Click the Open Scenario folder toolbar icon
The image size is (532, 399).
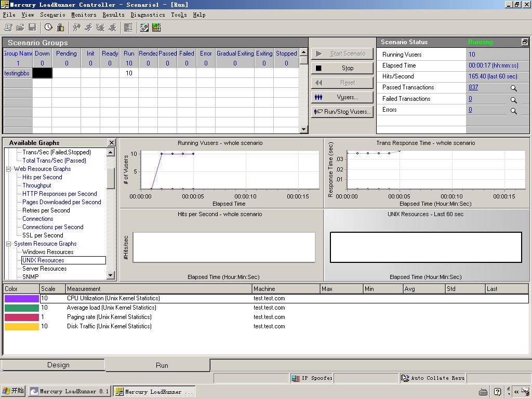(x=20, y=28)
